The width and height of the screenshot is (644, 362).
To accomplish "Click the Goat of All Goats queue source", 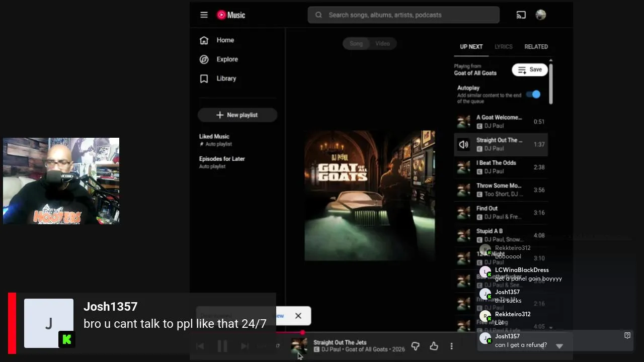I will point(475,73).
